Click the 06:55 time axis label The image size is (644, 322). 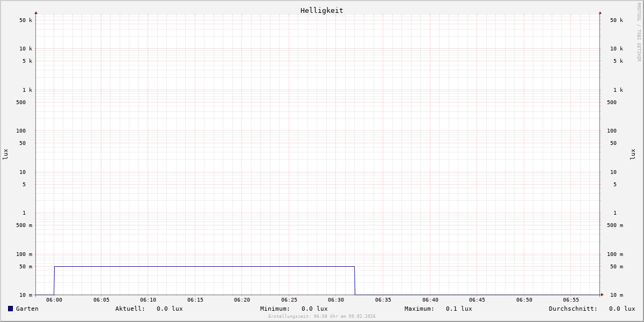tap(571, 300)
